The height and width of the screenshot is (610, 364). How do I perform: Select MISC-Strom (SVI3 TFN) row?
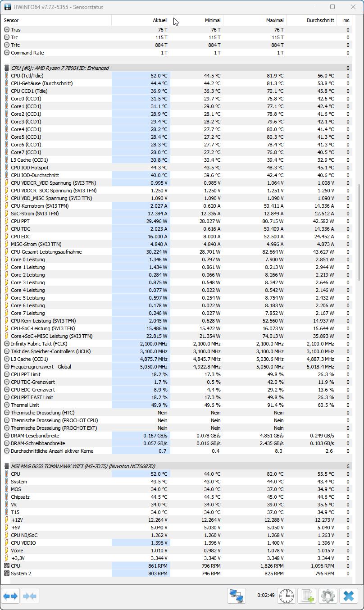coord(177,244)
